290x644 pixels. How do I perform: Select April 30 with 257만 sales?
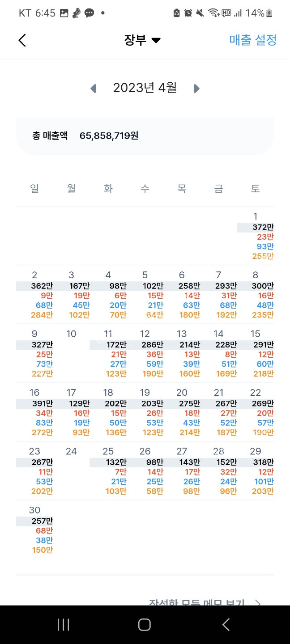[34, 530]
